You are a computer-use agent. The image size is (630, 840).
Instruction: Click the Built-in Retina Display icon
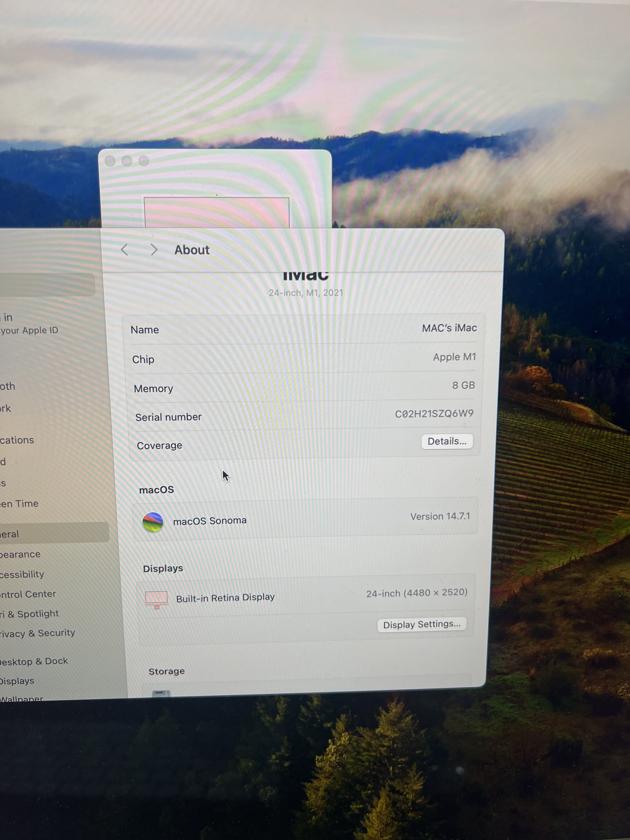[156, 599]
